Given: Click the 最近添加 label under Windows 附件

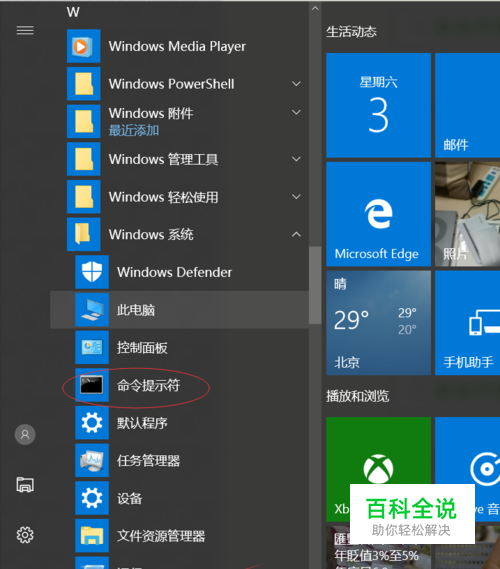Looking at the screenshot, I should tap(134, 130).
